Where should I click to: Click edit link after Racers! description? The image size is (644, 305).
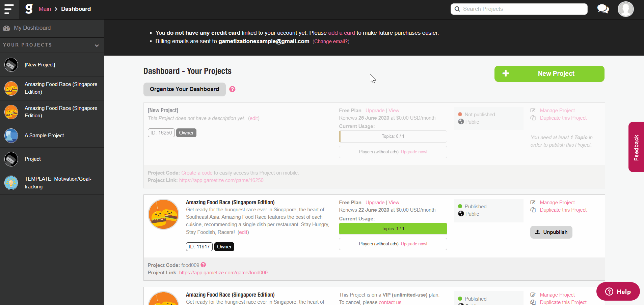(x=243, y=232)
